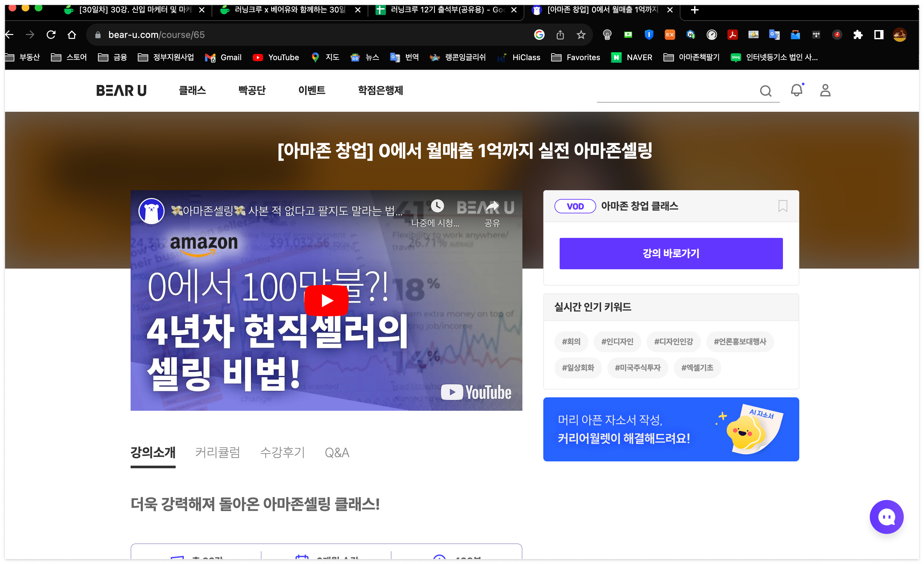
Task: Open the browser extensions puzzle icon
Action: pyautogui.click(x=857, y=35)
